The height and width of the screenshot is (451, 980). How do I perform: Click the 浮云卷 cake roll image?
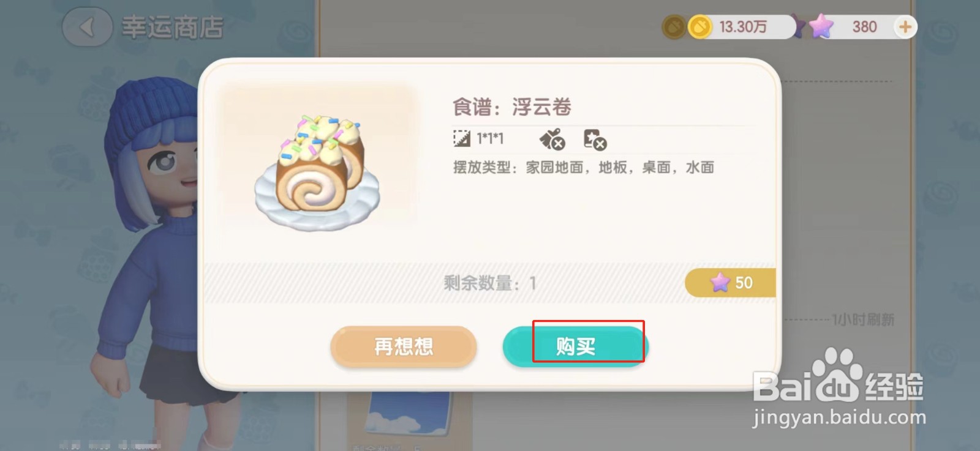pos(317,173)
